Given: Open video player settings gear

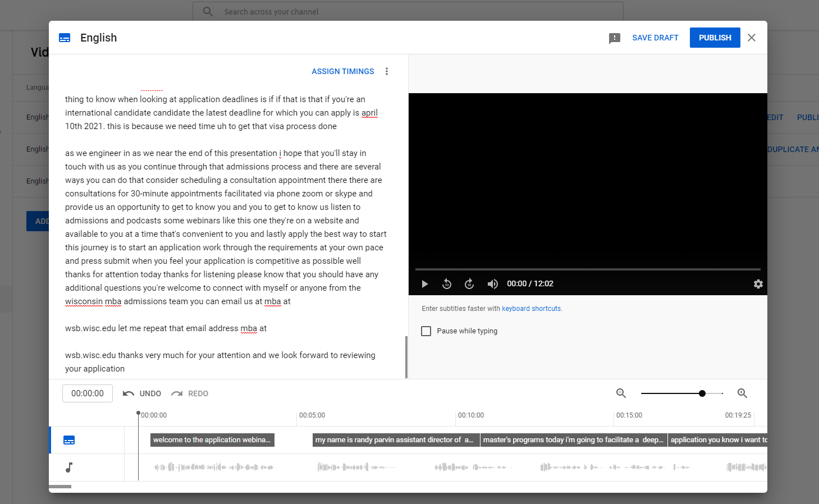Looking at the screenshot, I should click(758, 284).
